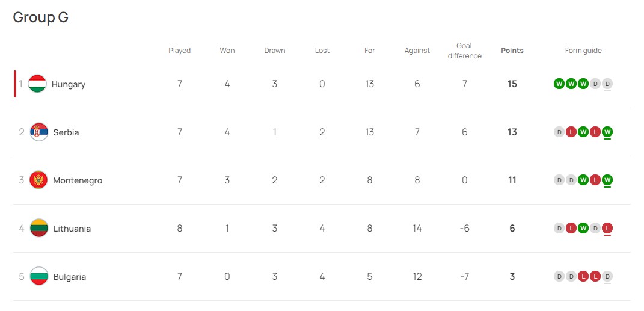The width and height of the screenshot is (644, 311).
Task: Click Hungary's first green W form badge
Action: [x=559, y=84]
